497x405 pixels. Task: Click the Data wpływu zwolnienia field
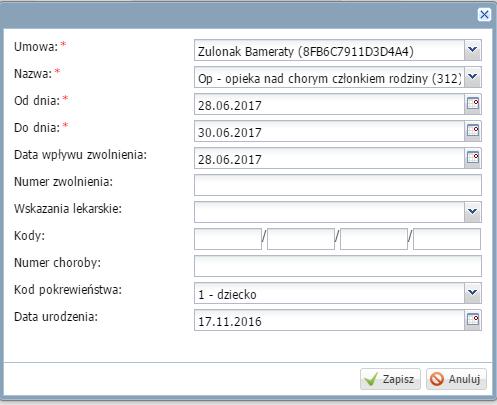(329, 158)
